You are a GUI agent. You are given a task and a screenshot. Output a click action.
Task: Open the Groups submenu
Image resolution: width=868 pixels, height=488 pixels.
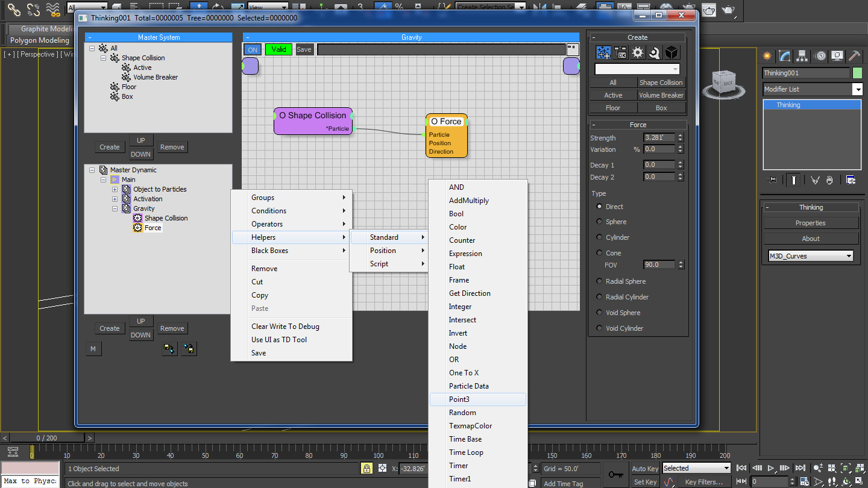tap(291, 198)
